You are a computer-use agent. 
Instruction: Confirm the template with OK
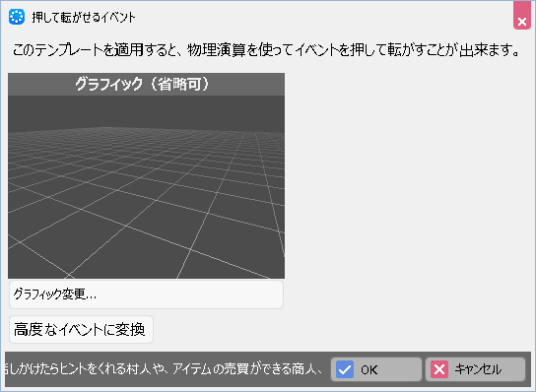pos(376,369)
